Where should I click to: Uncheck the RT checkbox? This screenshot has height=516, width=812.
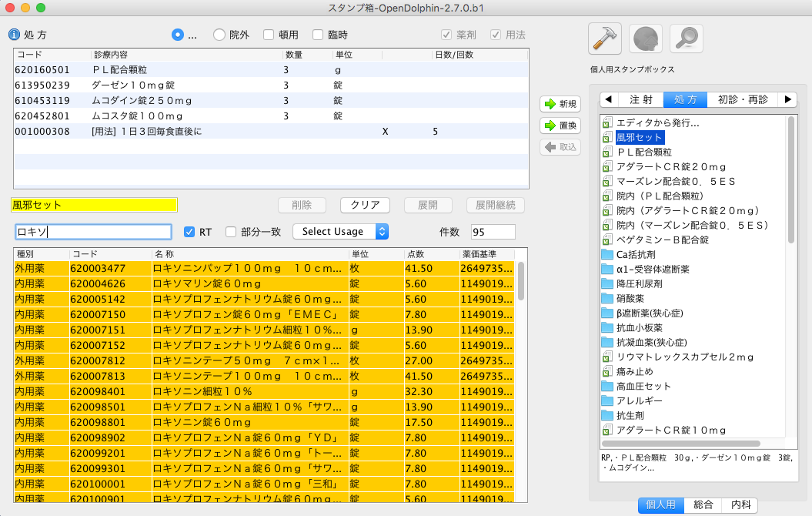coord(189,232)
